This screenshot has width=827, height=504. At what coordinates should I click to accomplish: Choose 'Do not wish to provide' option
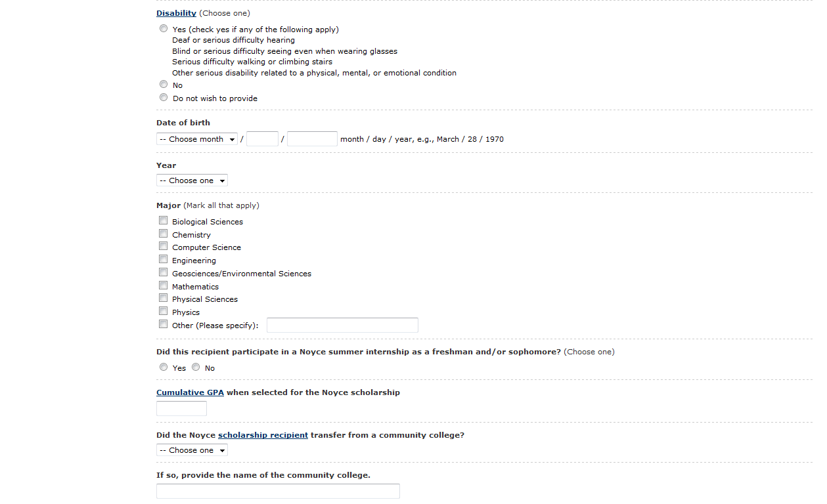pos(164,98)
